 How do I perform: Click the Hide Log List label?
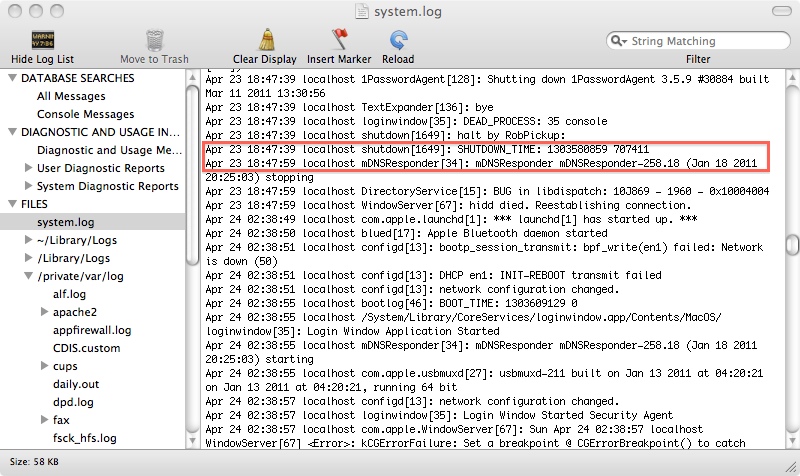coord(42,59)
